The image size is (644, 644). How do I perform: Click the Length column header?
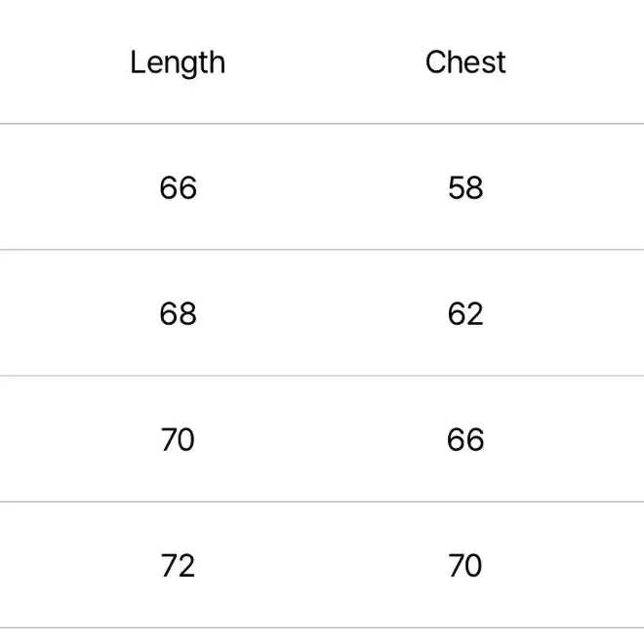click(178, 62)
